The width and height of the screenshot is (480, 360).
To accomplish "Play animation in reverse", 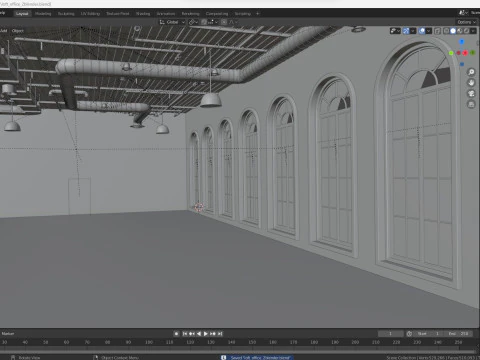I will coord(199,333).
